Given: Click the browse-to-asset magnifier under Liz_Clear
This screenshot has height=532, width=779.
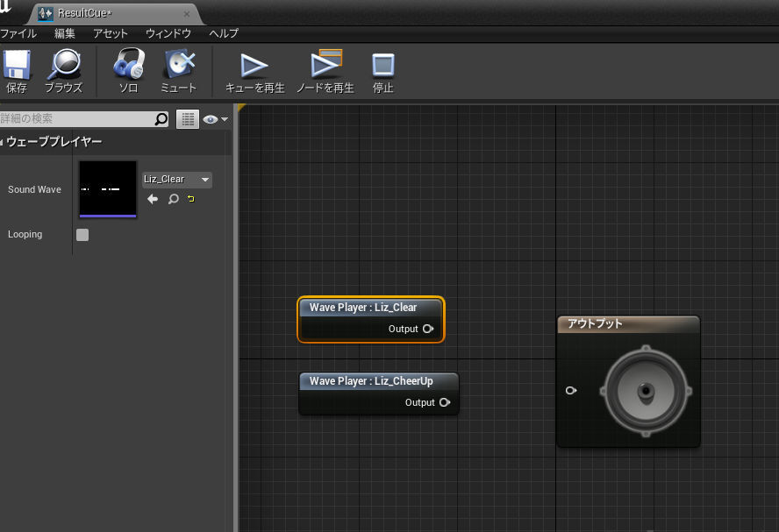Looking at the screenshot, I should click(173, 199).
